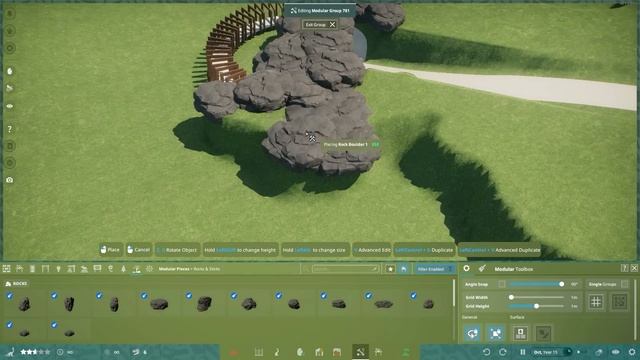Screen dimensions: 640x360
Task: Open help question mark in left sidebar
Action: click(x=10, y=129)
